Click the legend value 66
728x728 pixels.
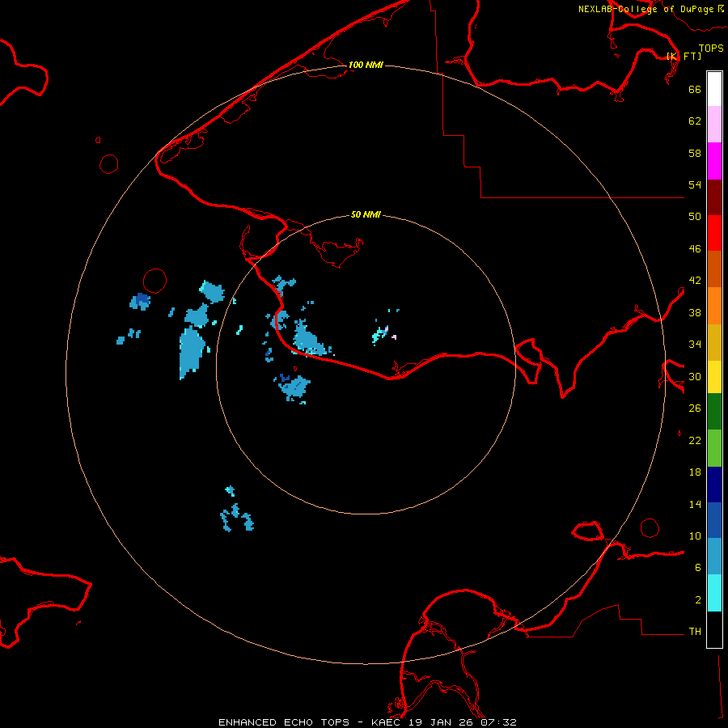pyautogui.click(x=695, y=89)
